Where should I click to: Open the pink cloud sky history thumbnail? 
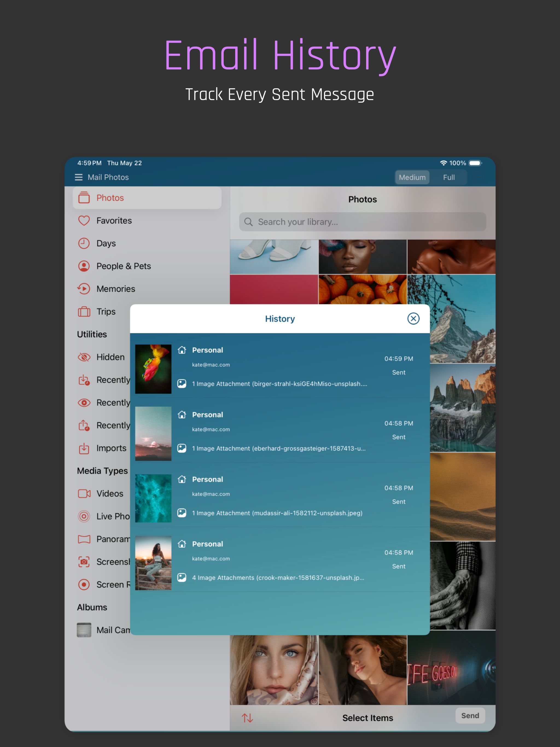click(x=153, y=434)
